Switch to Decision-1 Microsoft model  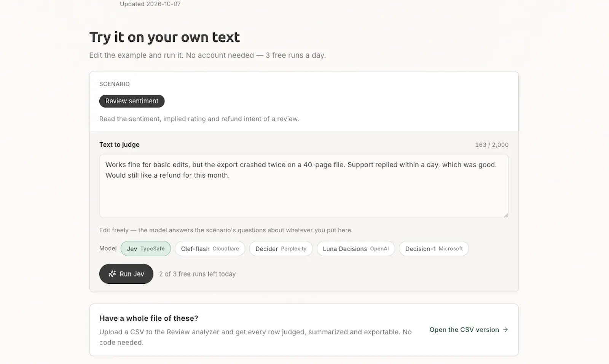pos(434,249)
